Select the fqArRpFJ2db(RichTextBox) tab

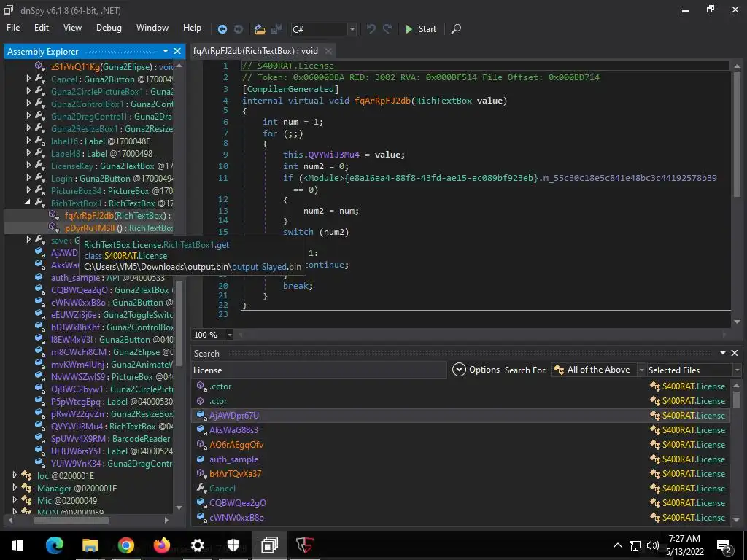click(x=255, y=51)
